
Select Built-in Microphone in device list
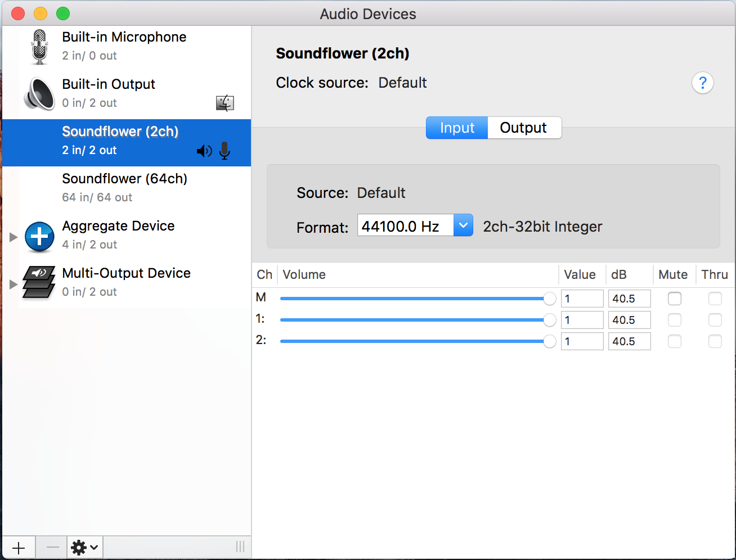pyautogui.click(x=127, y=47)
